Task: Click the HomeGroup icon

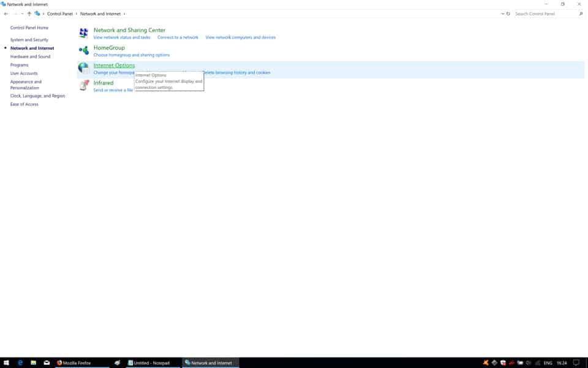Action: (x=84, y=50)
